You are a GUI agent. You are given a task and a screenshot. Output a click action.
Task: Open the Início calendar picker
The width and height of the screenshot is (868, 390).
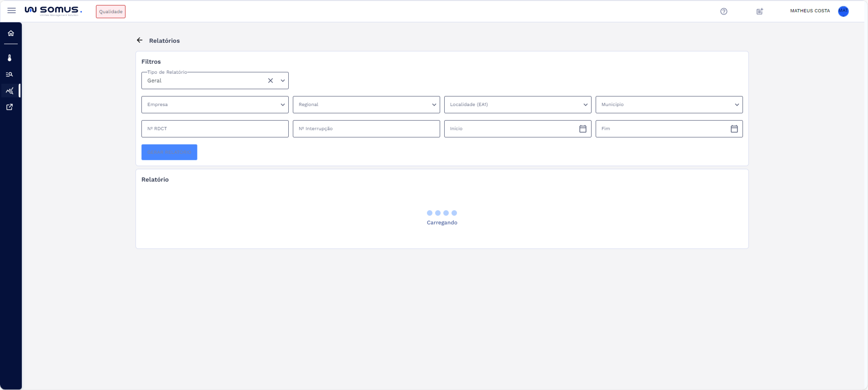pos(583,129)
